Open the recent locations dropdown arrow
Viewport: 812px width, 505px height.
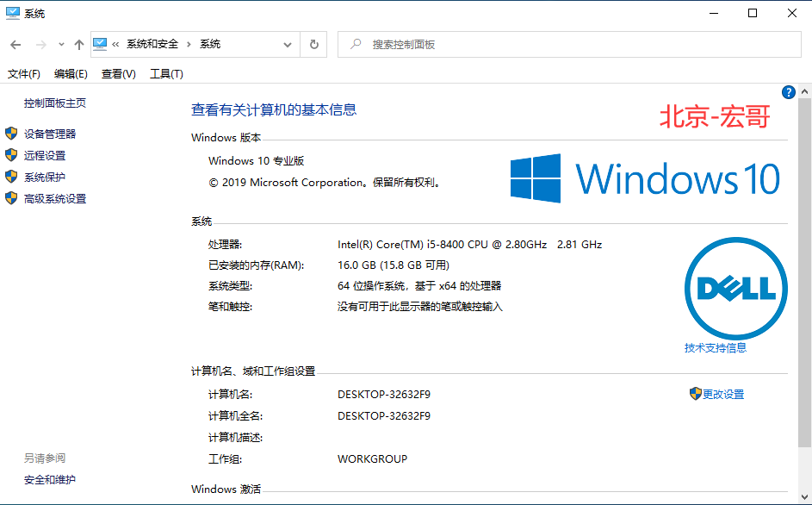[x=61, y=45]
